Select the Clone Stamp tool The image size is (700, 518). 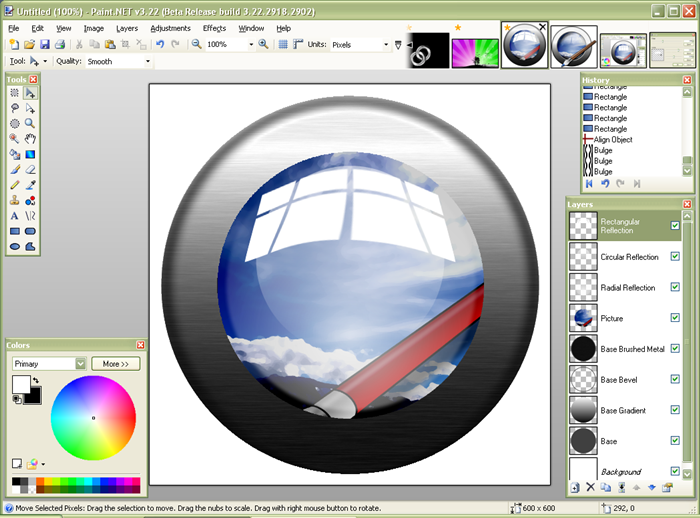[x=15, y=201]
